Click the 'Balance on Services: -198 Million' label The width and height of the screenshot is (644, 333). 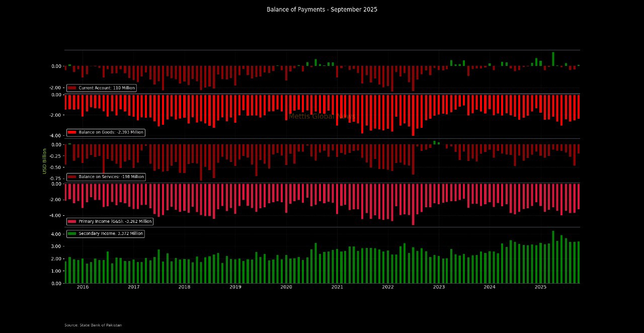(111, 177)
